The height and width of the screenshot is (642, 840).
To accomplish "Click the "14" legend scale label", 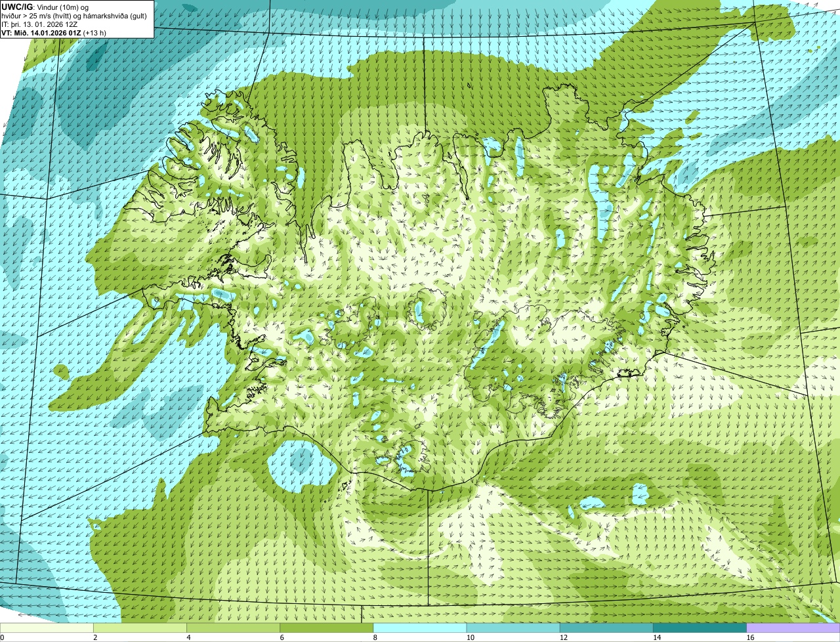I will pos(656,637).
